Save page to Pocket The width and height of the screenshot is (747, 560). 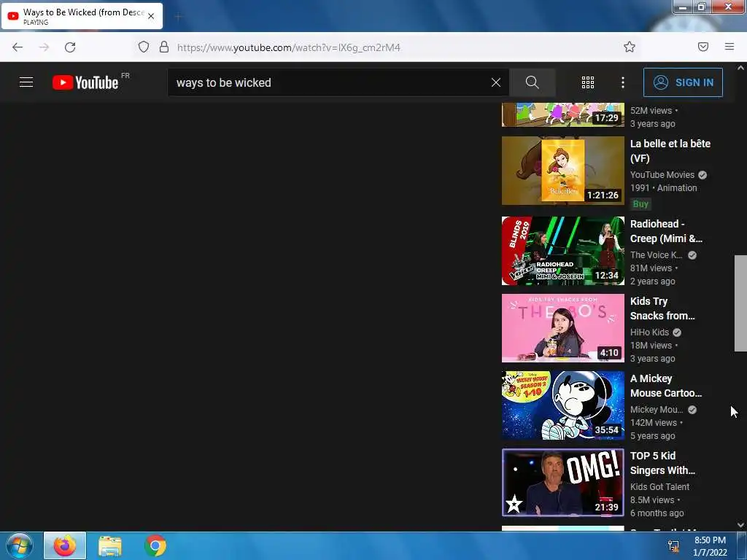click(703, 47)
